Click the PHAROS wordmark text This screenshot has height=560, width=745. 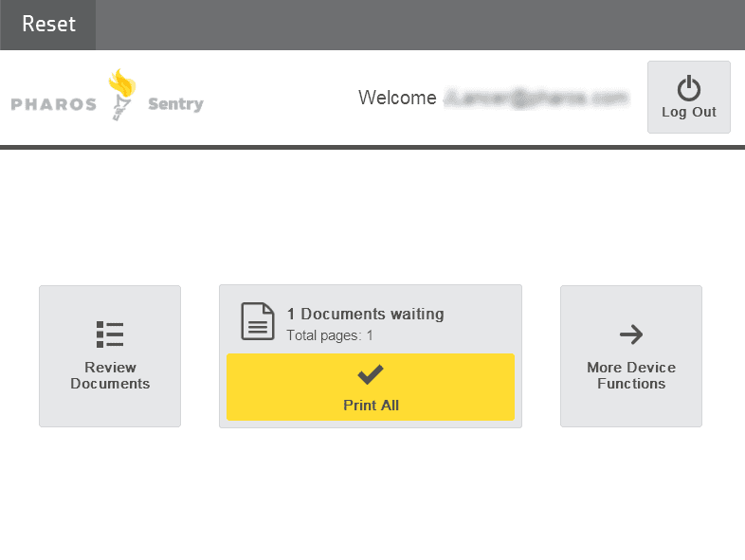click(54, 104)
